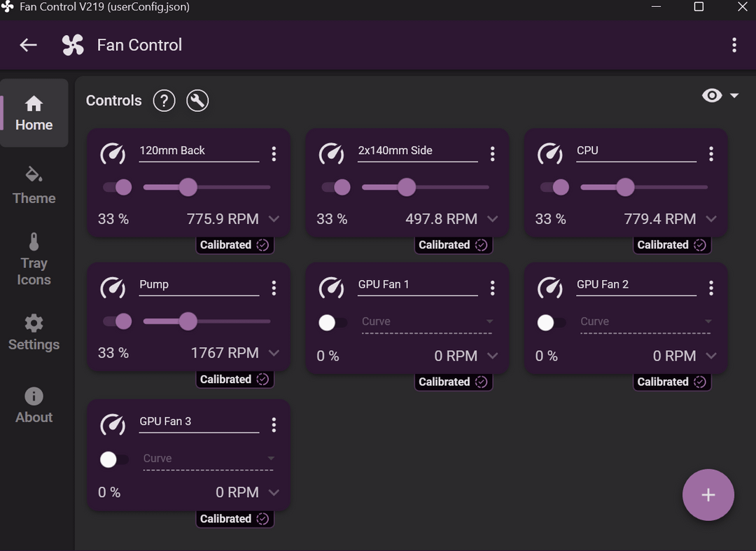
Task: Click the speedometer icon on Pump card
Action: point(113,288)
